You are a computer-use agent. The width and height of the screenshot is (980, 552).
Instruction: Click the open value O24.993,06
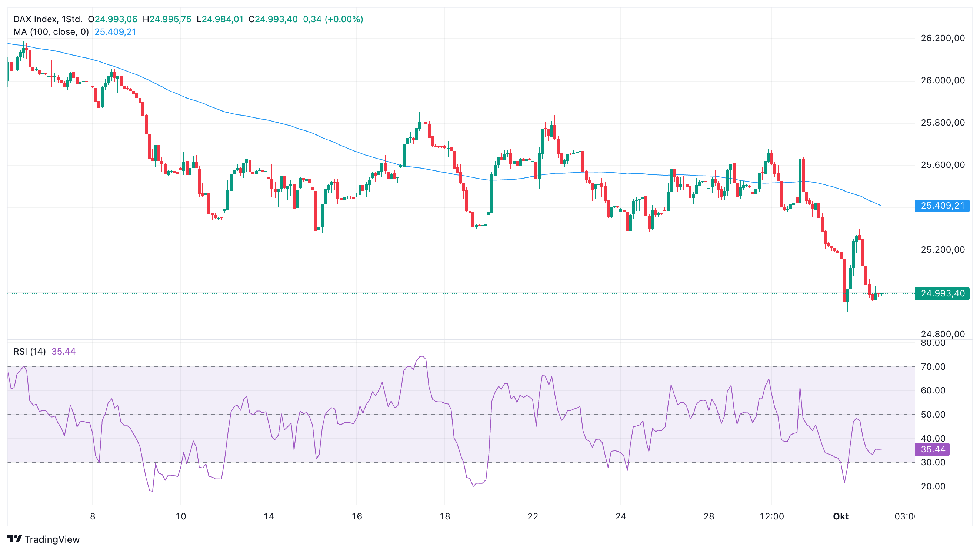pos(113,19)
